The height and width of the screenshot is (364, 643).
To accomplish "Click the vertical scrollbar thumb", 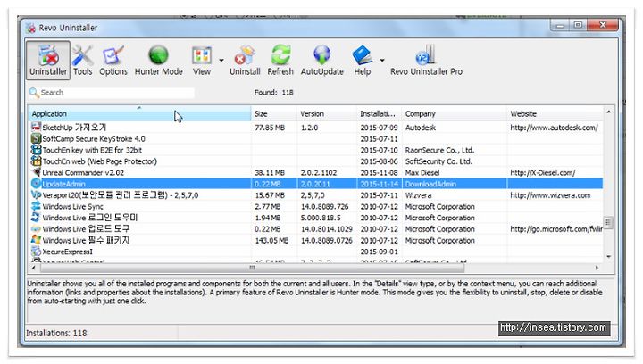I will coord(608,223).
